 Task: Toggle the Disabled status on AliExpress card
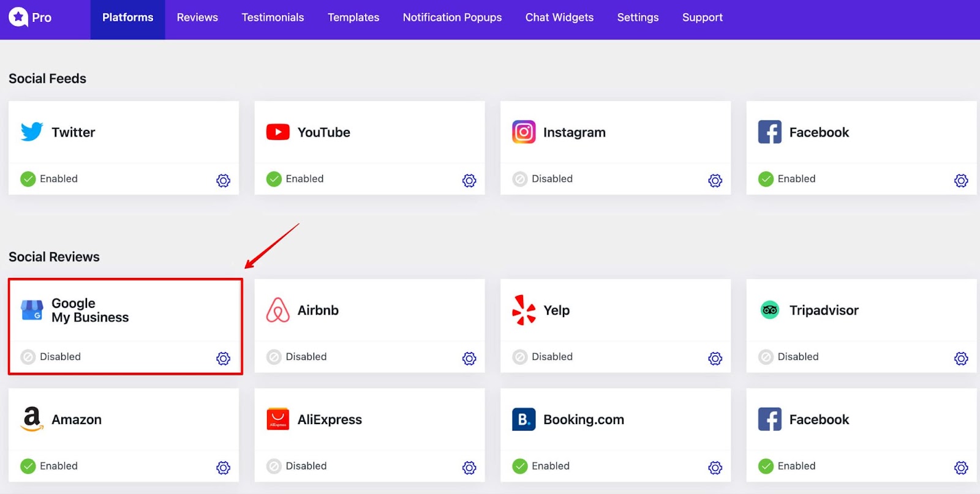296,466
